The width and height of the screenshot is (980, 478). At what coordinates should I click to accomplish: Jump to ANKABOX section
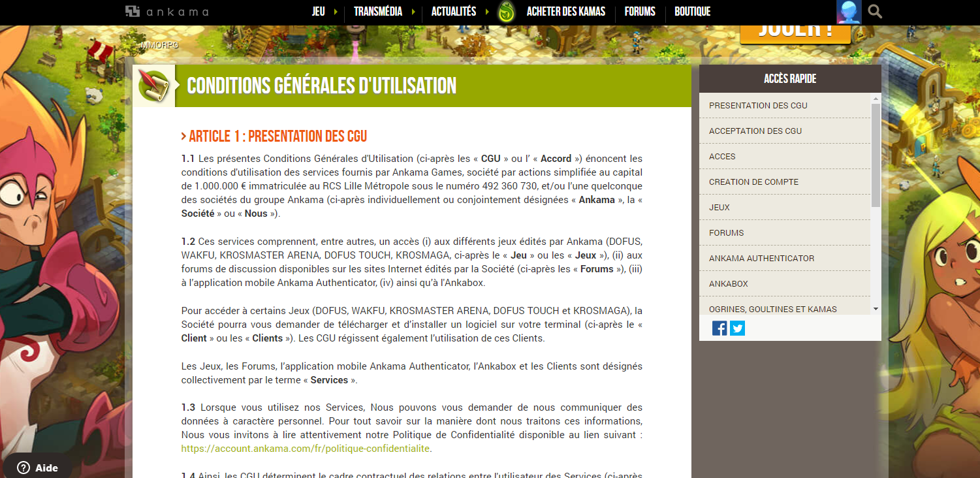pyautogui.click(x=785, y=283)
